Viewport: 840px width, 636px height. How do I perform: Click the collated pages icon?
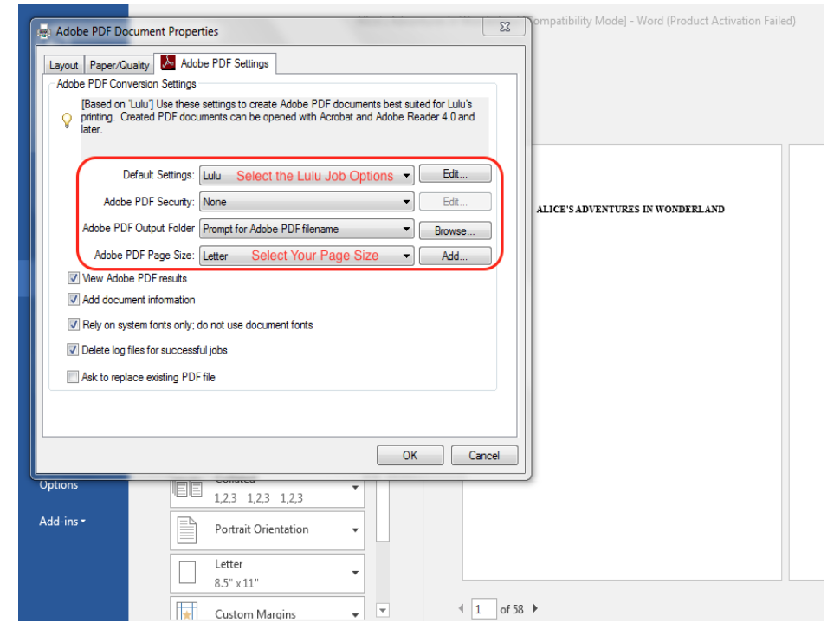[188, 490]
